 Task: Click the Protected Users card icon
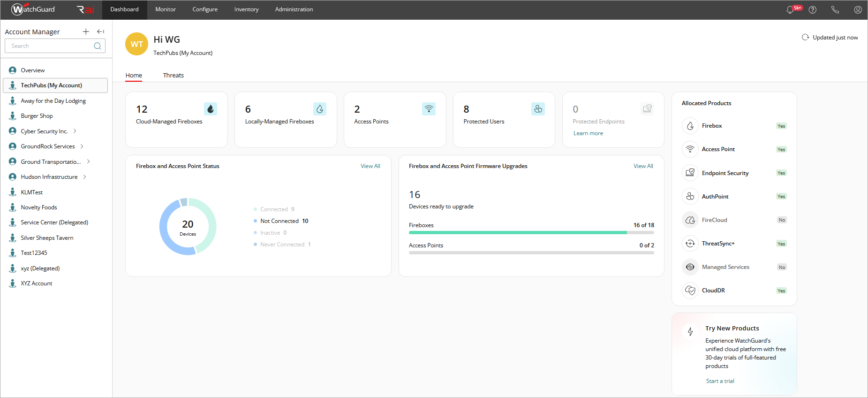tap(538, 109)
